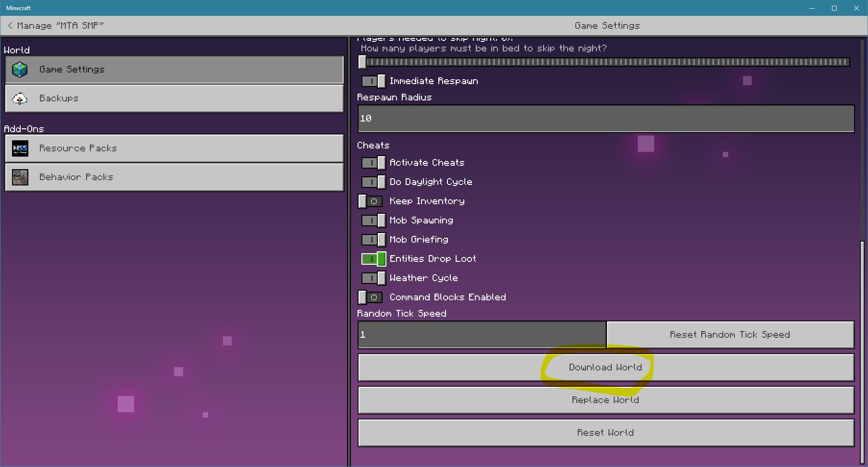Open the Backups tab
The image size is (868, 467).
[x=174, y=98]
